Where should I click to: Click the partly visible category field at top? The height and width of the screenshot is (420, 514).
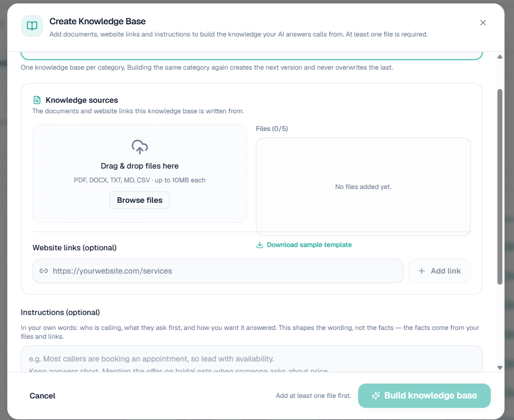[x=251, y=56]
